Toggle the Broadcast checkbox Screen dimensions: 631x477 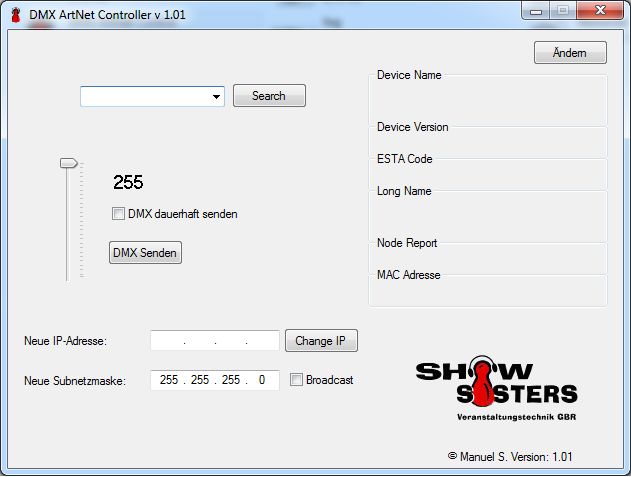(x=296, y=380)
